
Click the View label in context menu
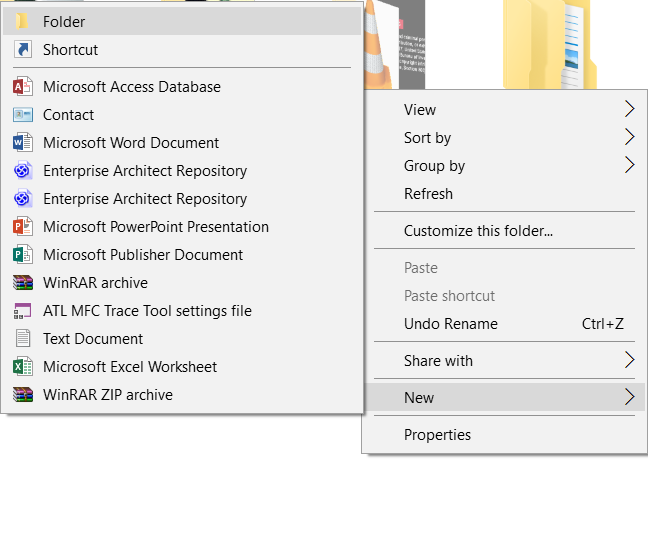[x=420, y=109]
